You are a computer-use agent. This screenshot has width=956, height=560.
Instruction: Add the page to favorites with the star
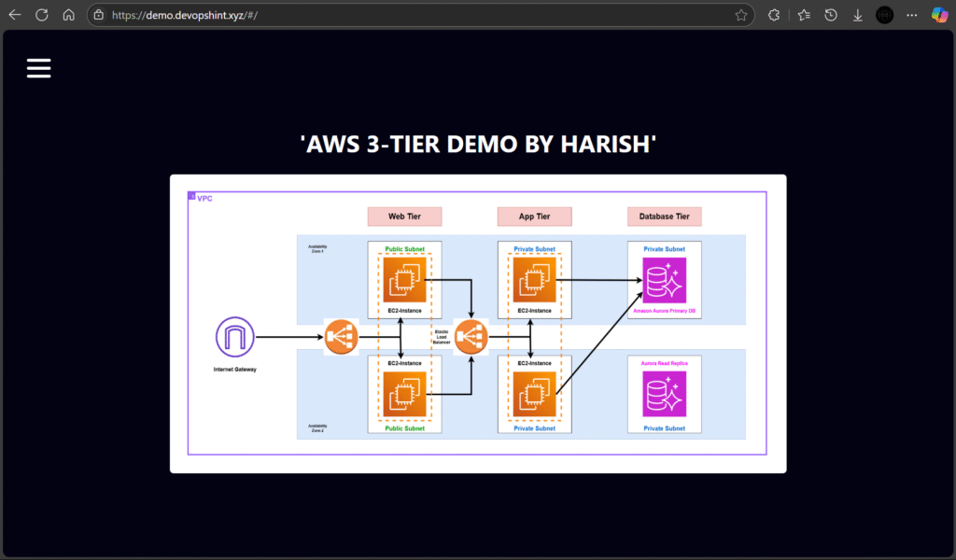(742, 14)
